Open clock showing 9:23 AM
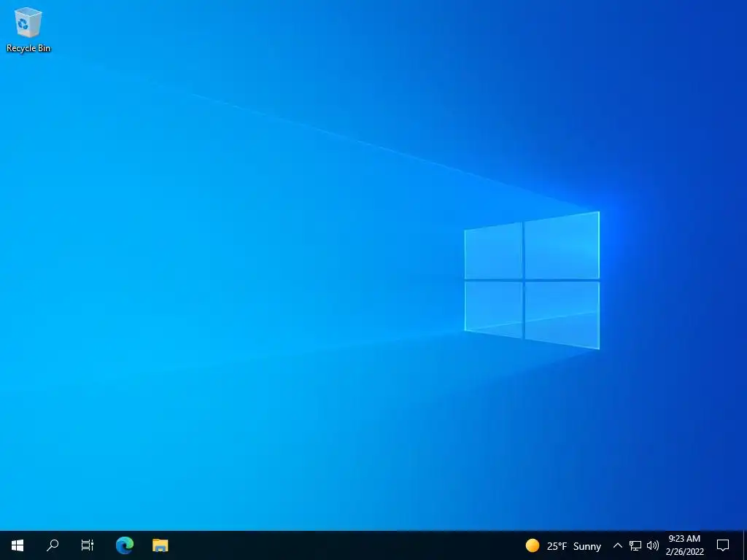The height and width of the screenshot is (560, 747). tap(684, 545)
